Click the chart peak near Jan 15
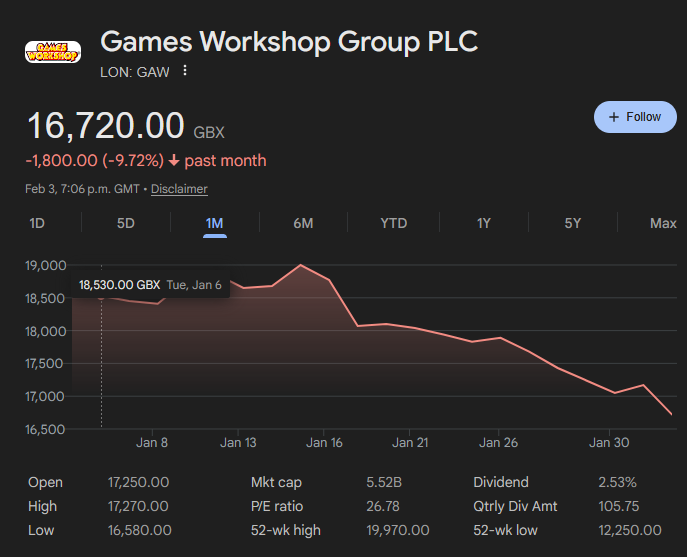Image resolution: width=687 pixels, height=557 pixels. pos(301,265)
